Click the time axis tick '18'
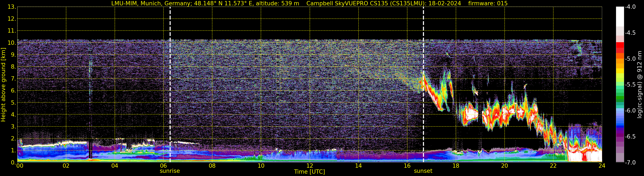Screen dimensions: 644x176 coord(456,166)
